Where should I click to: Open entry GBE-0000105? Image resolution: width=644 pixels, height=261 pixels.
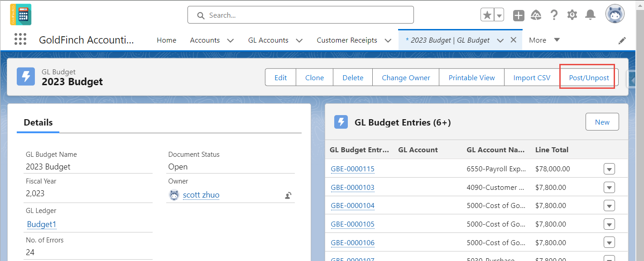pos(352,224)
